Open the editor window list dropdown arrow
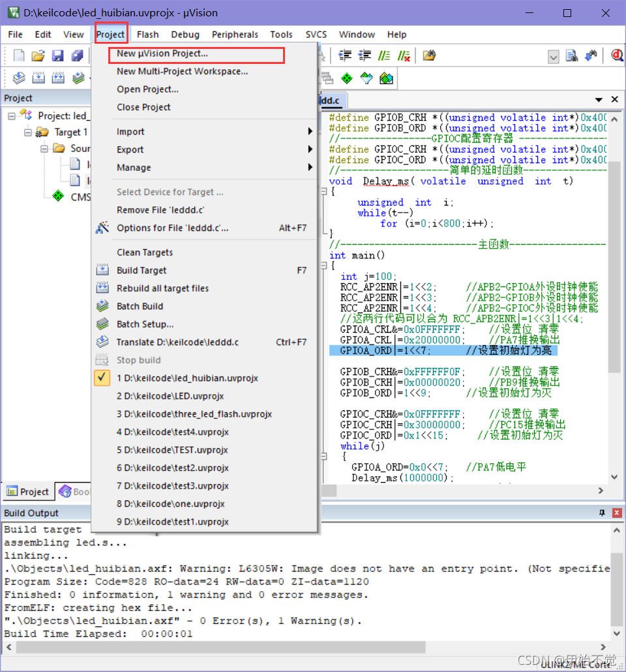This screenshot has height=672, width=626. coord(599,100)
